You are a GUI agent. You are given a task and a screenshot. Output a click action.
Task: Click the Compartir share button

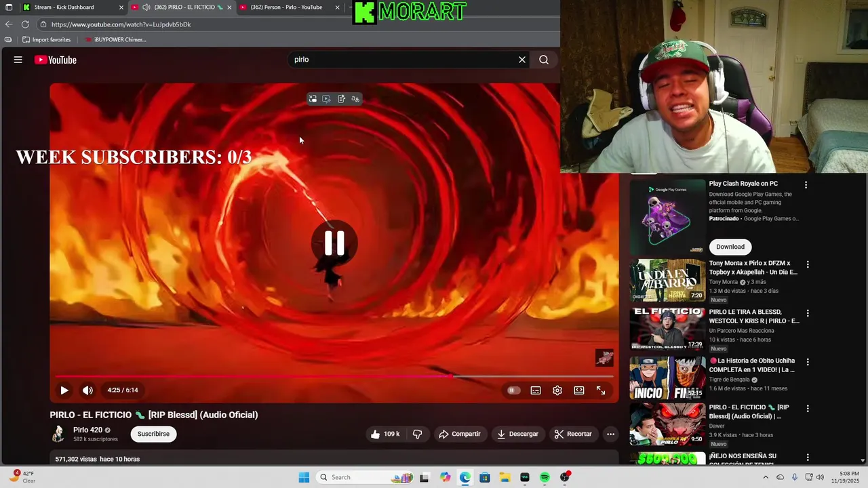[x=460, y=434]
